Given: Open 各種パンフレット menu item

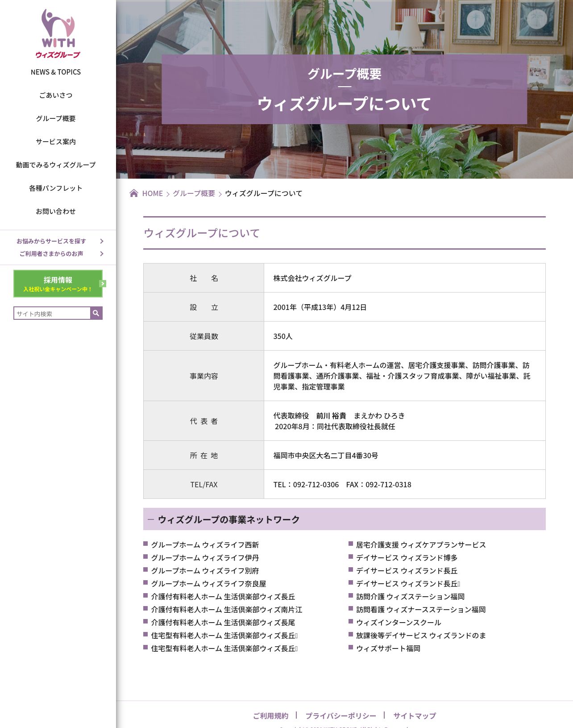Looking at the screenshot, I should (56, 188).
